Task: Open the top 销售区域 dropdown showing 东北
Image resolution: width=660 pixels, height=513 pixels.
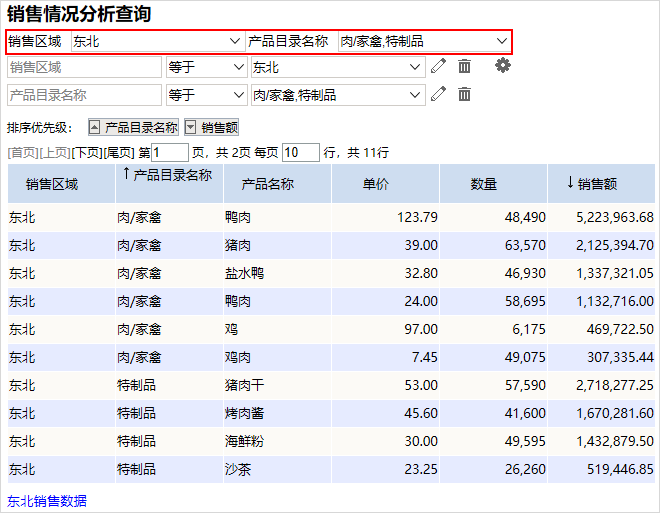Action: (158, 41)
